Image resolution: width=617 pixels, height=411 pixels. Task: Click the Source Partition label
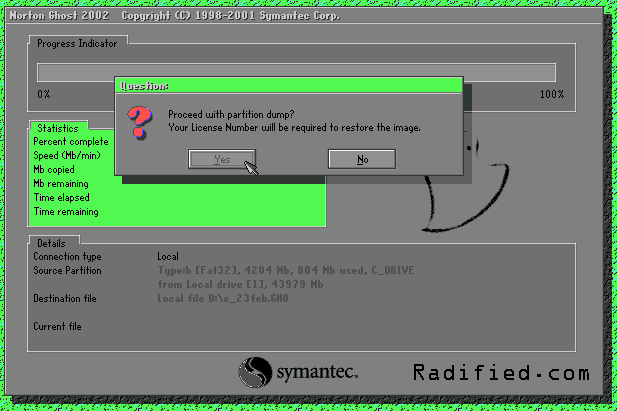point(67,270)
